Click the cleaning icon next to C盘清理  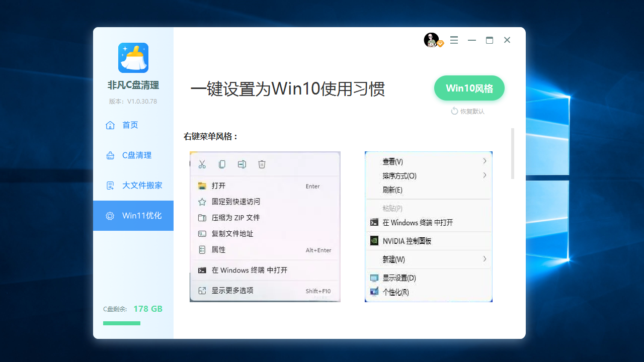(110, 155)
